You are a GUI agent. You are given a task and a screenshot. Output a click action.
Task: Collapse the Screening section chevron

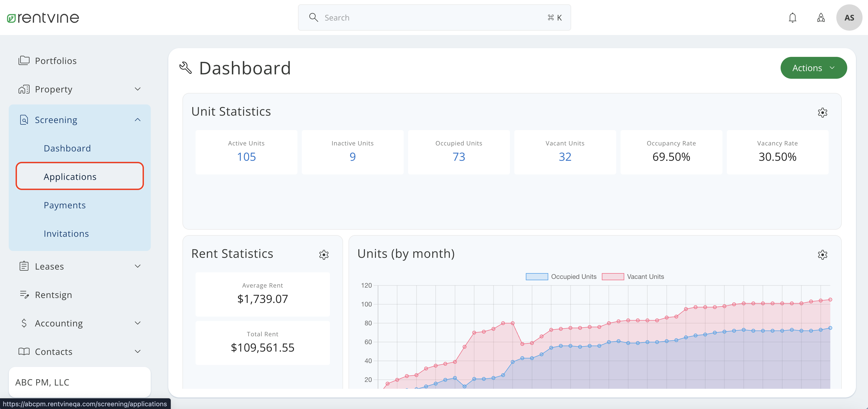(x=137, y=120)
